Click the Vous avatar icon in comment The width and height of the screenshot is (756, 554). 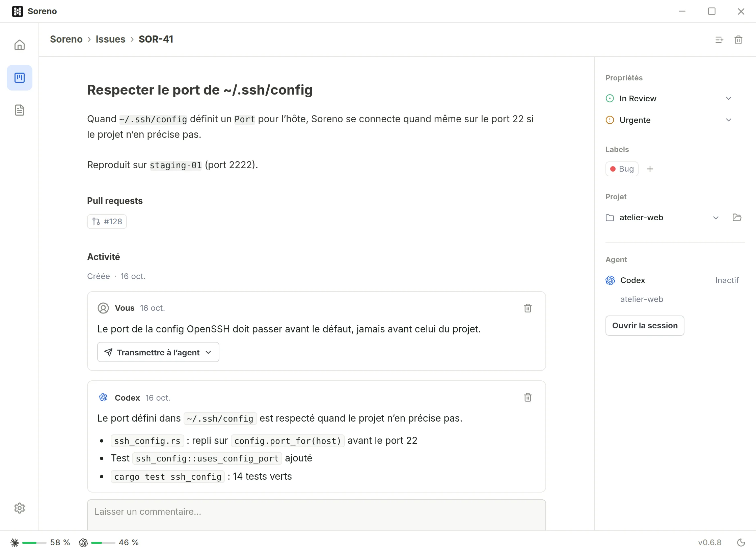(x=103, y=308)
